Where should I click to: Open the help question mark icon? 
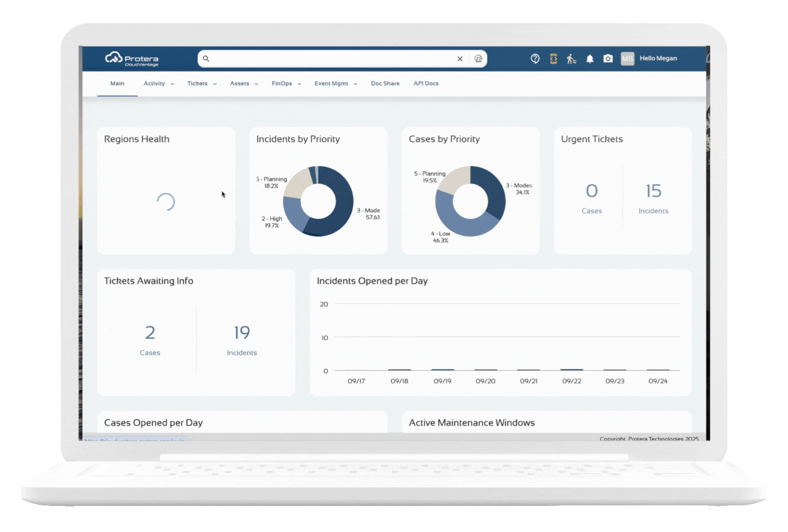click(x=535, y=59)
